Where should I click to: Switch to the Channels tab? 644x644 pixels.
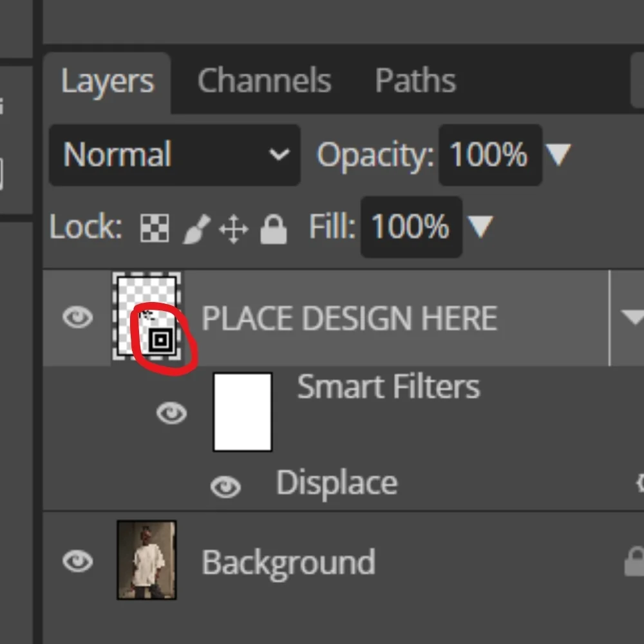point(265,80)
